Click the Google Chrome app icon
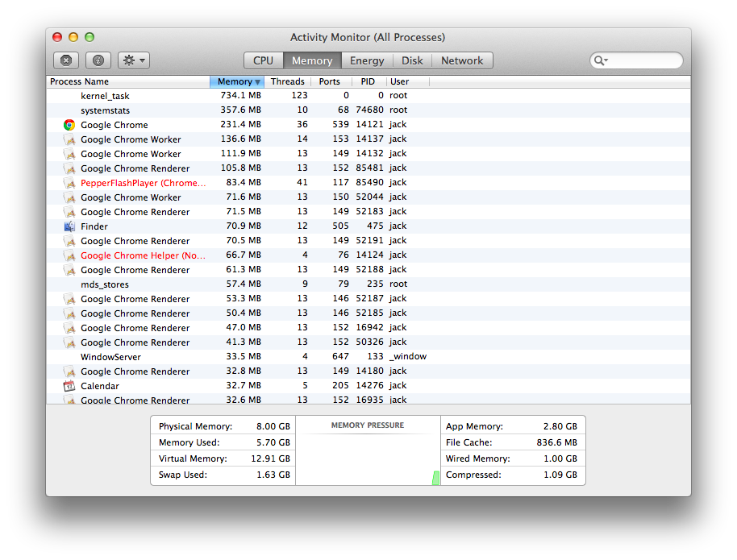737x560 pixels. point(69,125)
